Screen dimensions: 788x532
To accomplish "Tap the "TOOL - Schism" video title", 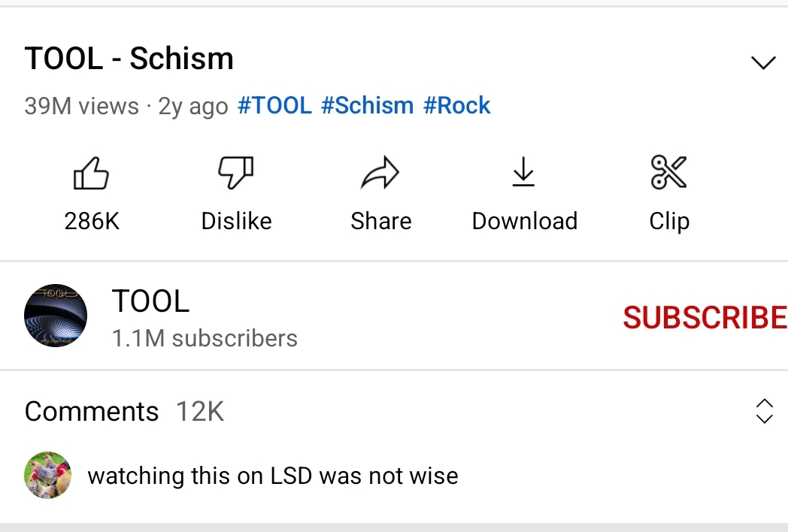I will pyautogui.click(x=129, y=59).
